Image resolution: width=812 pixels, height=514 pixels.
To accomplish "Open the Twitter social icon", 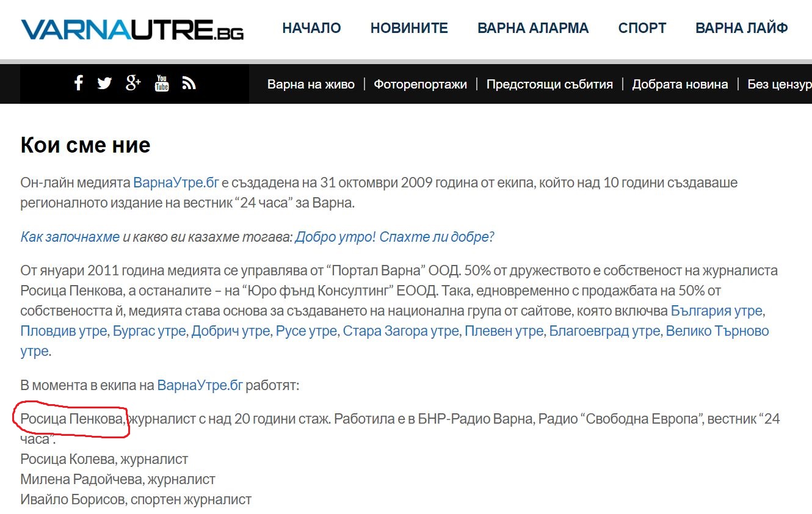I will click(104, 84).
